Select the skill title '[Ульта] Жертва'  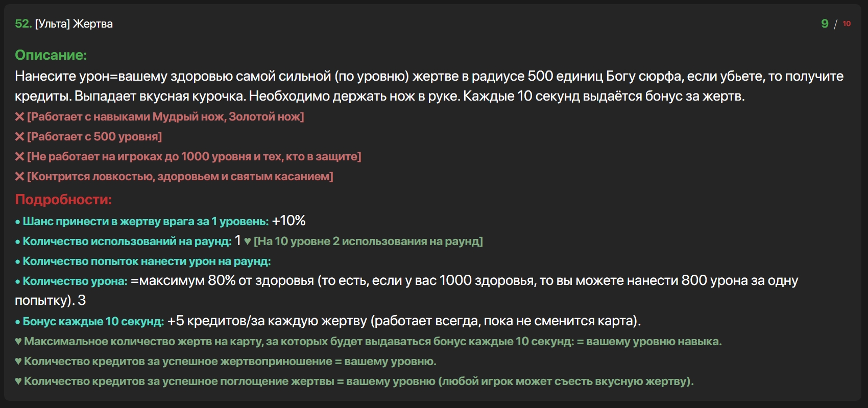[x=74, y=24]
